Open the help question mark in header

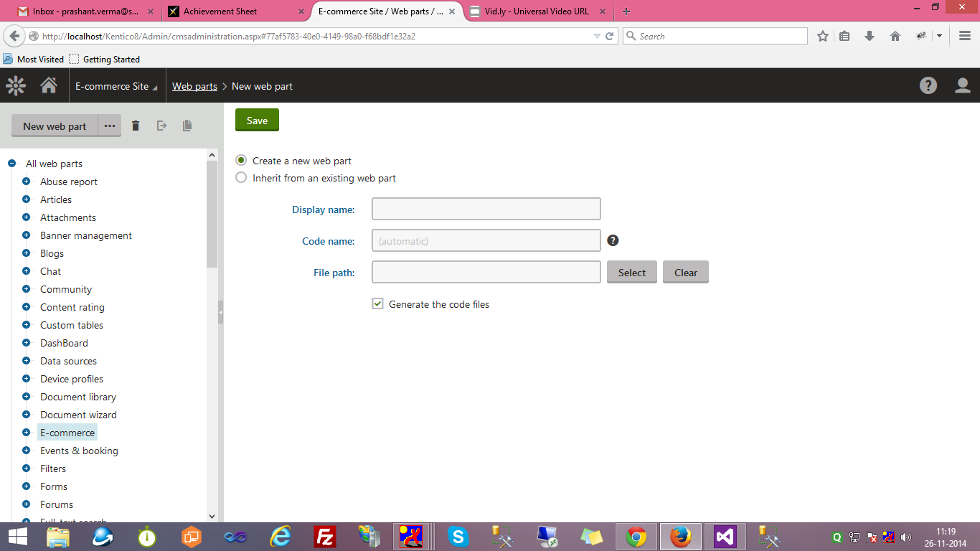pos(928,86)
